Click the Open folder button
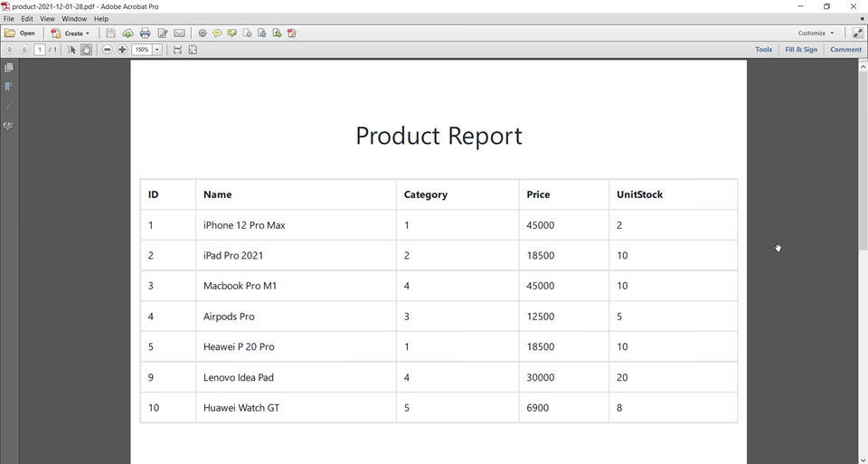 click(20, 33)
